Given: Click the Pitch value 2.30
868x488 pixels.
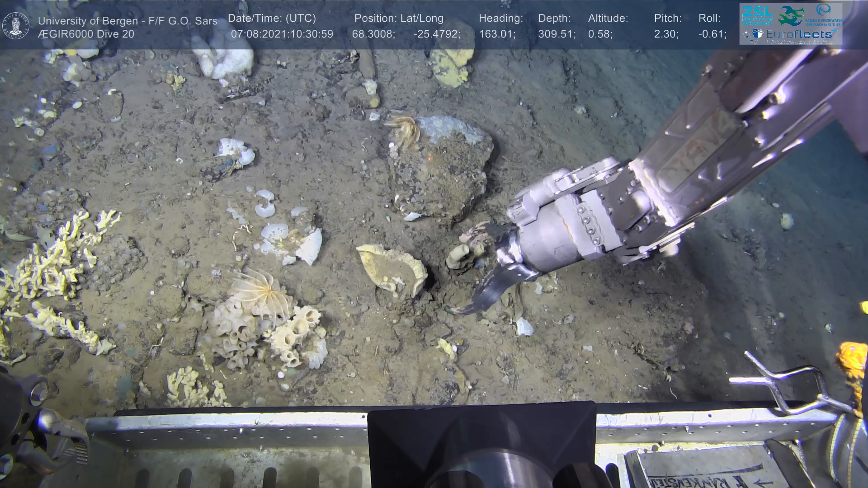Looking at the screenshot, I should click(665, 34).
